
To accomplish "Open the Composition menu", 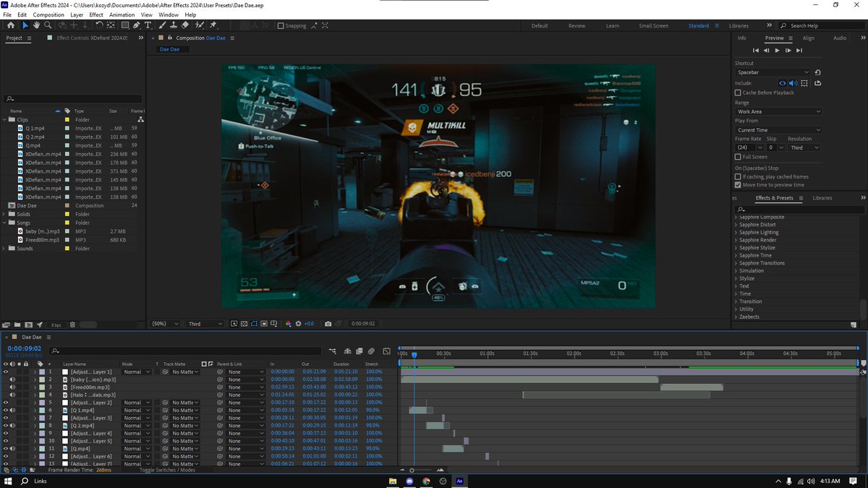I will [48, 14].
